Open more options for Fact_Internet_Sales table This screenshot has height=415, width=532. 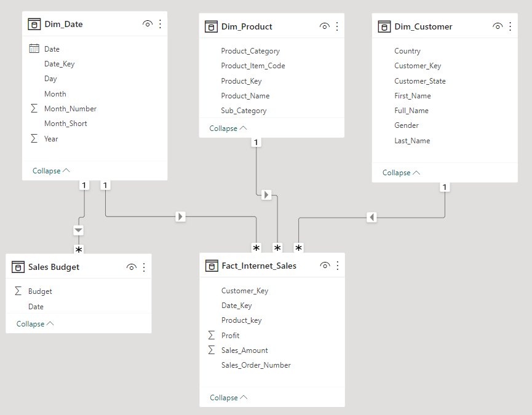[337, 266]
